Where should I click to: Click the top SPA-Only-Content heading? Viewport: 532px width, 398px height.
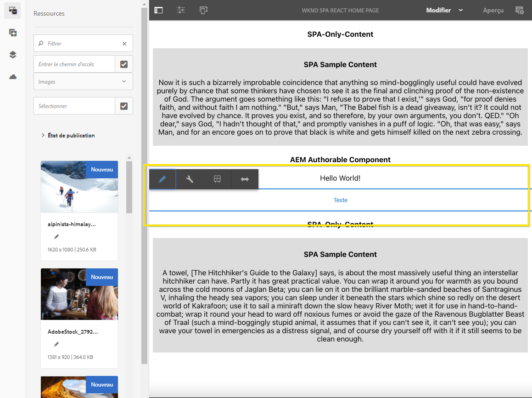(340, 34)
